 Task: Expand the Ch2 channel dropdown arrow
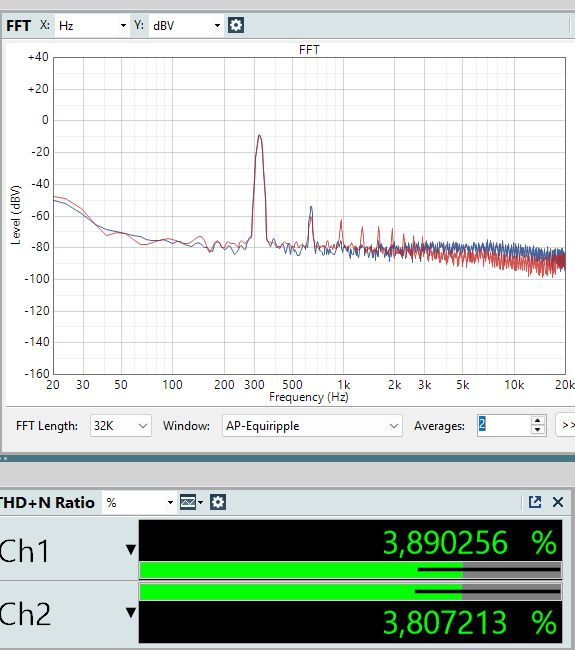point(131,612)
